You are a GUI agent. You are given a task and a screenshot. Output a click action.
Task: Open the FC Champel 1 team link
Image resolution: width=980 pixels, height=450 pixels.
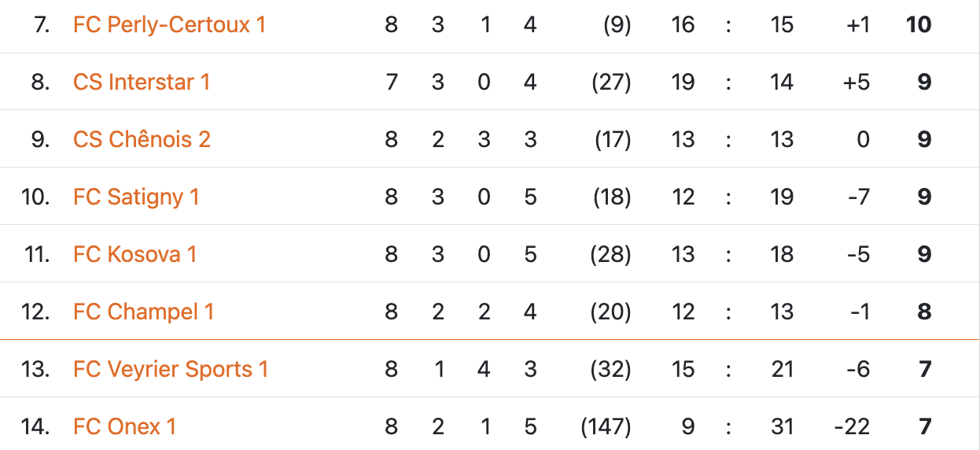(x=143, y=312)
